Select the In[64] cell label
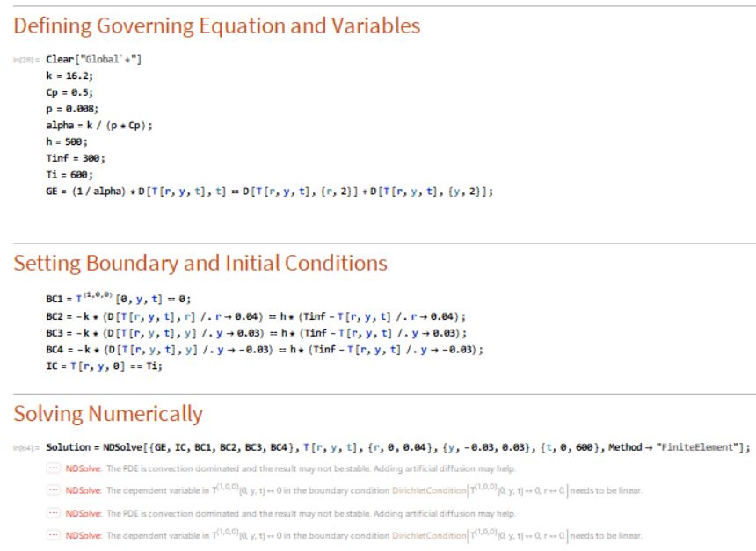 pos(25,448)
